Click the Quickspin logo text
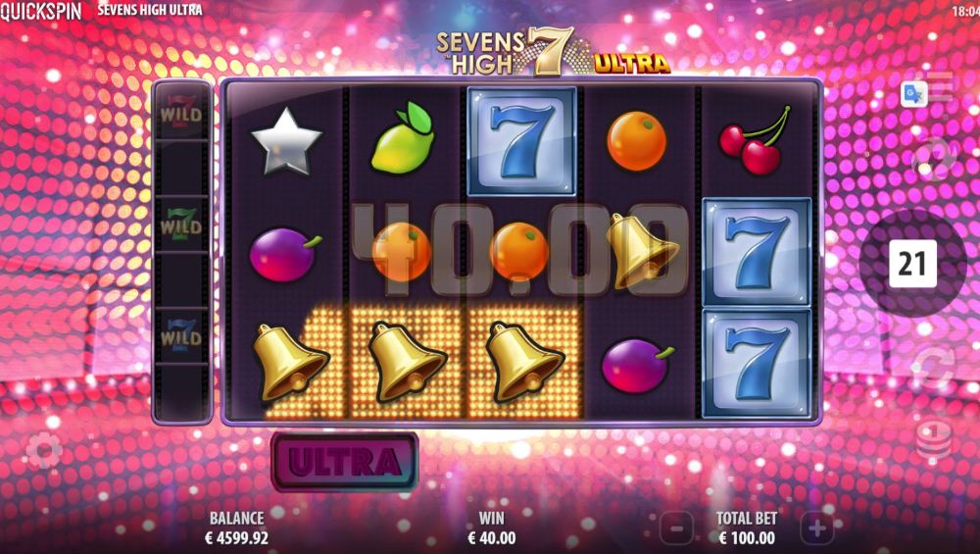 click(x=40, y=11)
